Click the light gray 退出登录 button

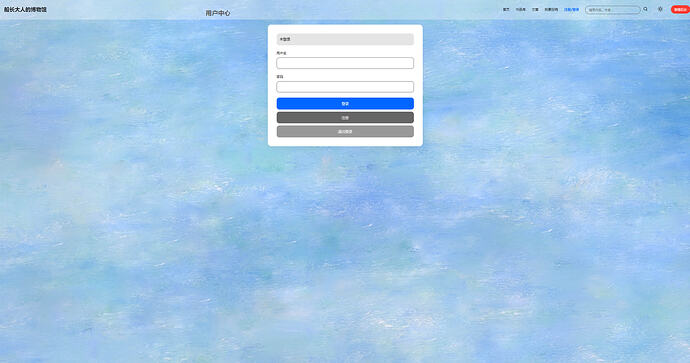[x=345, y=132]
